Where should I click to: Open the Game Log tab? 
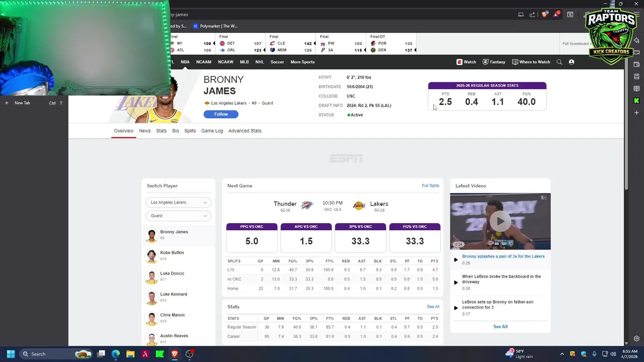pyautogui.click(x=212, y=131)
